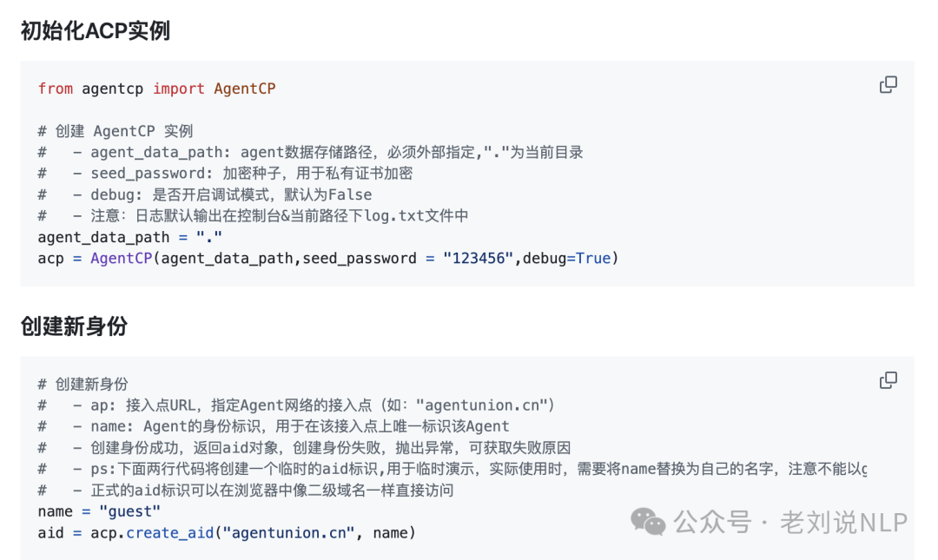Click the comment line starting with 'ps:'

pyautogui.click(x=452, y=469)
